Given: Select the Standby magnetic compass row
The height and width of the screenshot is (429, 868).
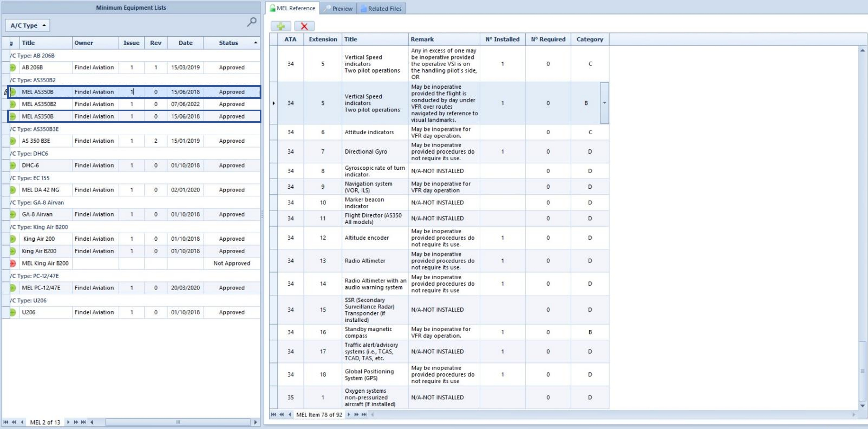Looking at the screenshot, I should coord(439,332).
